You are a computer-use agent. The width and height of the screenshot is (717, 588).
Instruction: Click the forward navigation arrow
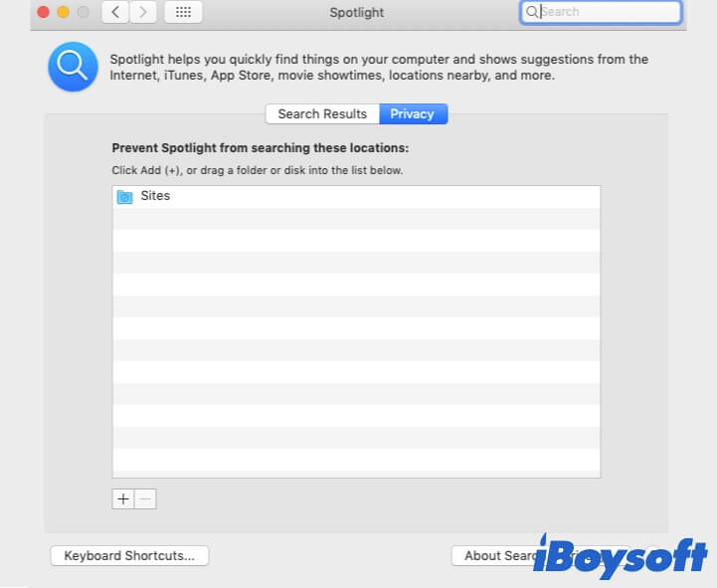point(144,12)
